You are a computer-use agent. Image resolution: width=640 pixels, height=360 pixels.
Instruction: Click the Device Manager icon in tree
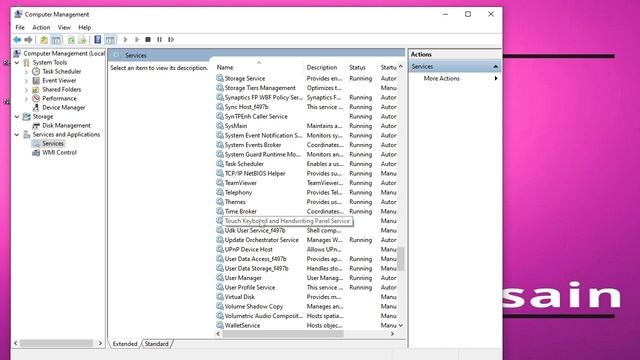pos(36,107)
